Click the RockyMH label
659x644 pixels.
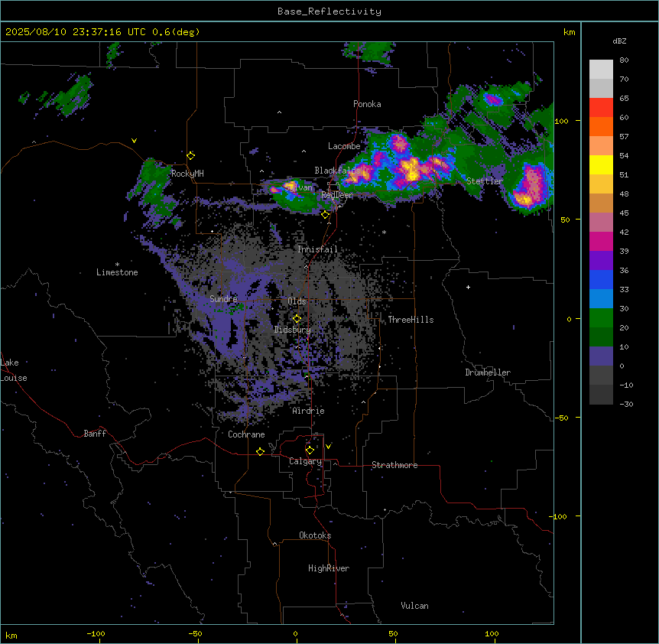187,174
